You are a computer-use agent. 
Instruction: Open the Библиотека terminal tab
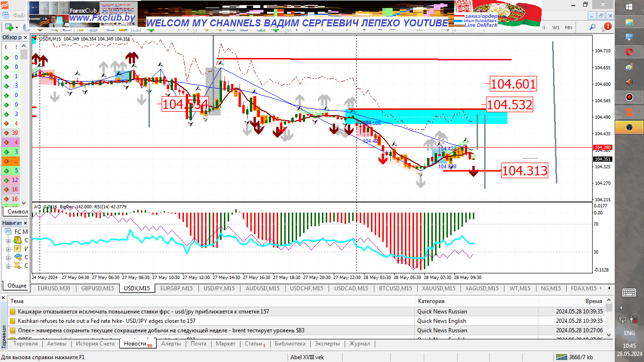[x=290, y=344]
